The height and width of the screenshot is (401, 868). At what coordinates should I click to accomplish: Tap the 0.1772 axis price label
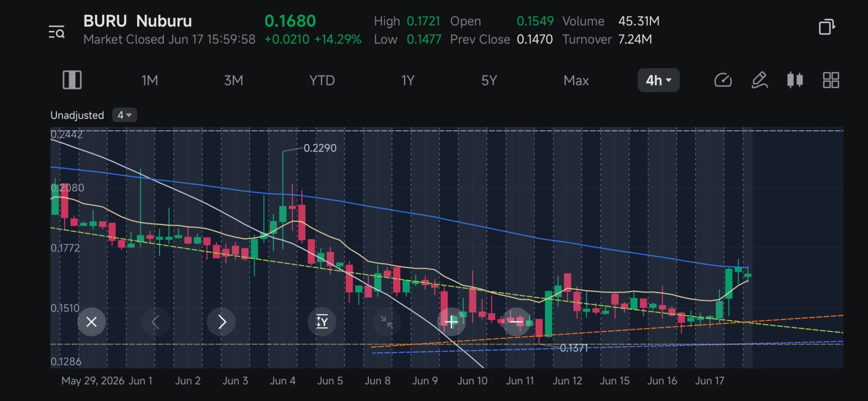point(65,248)
